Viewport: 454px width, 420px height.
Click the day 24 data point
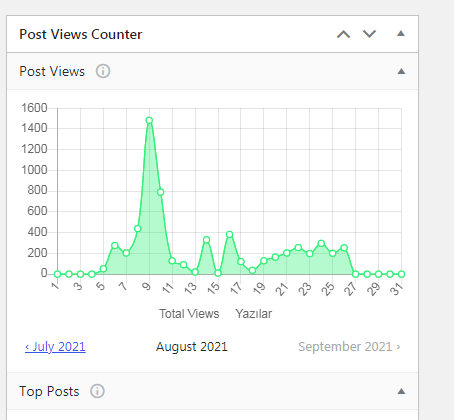click(321, 243)
